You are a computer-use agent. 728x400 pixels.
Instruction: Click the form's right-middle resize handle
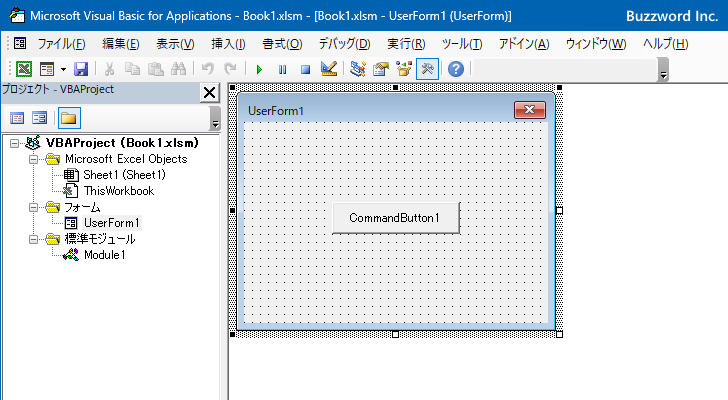[x=559, y=211]
